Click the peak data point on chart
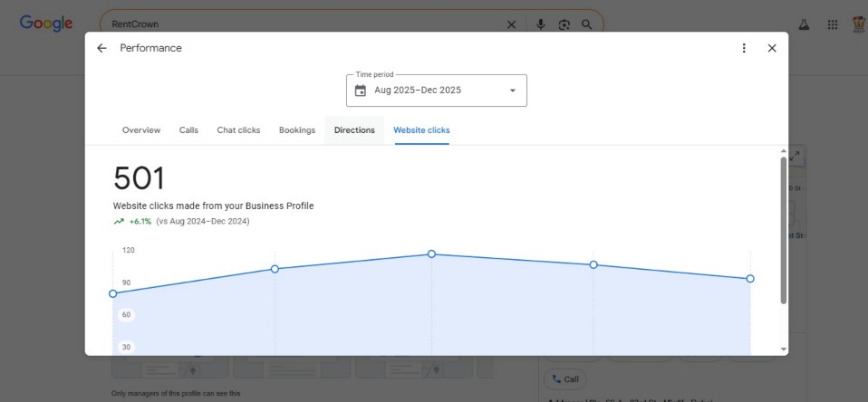868x402 pixels. click(431, 254)
